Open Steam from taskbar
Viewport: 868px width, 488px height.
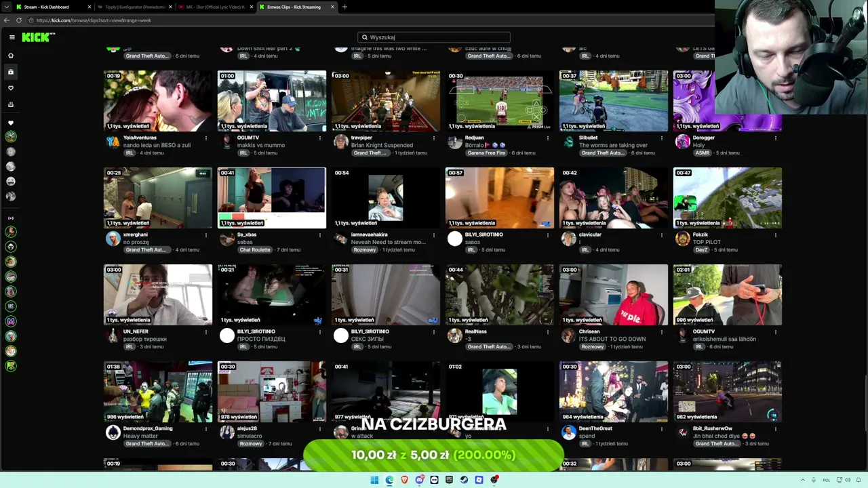pos(464,480)
